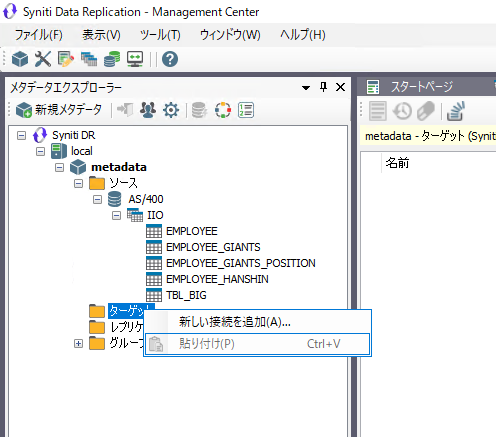
Task: Click the eraser icon in right toolbar
Action: pyautogui.click(x=426, y=111)
